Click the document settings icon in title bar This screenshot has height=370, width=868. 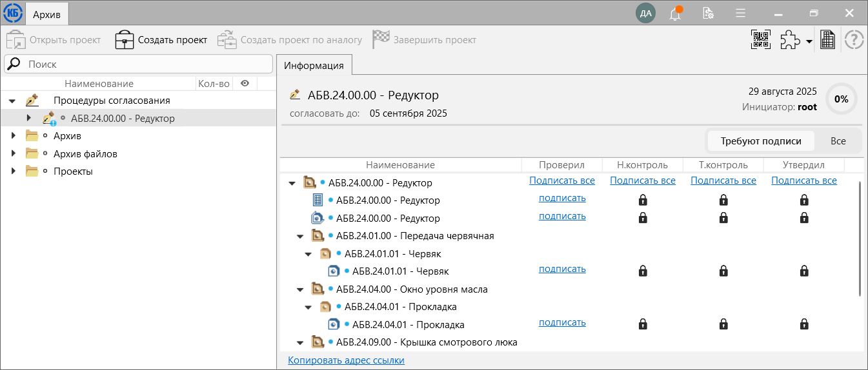point(708,13)
